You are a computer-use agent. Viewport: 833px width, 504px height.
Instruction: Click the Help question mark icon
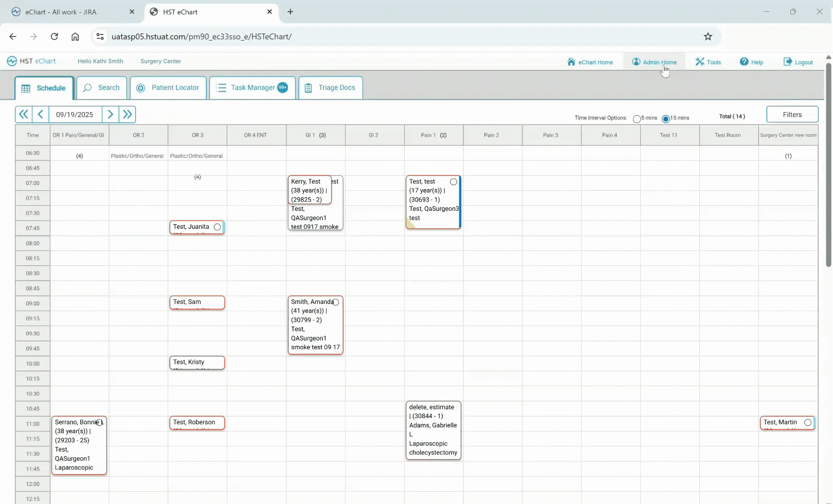(x=744, y=62)
